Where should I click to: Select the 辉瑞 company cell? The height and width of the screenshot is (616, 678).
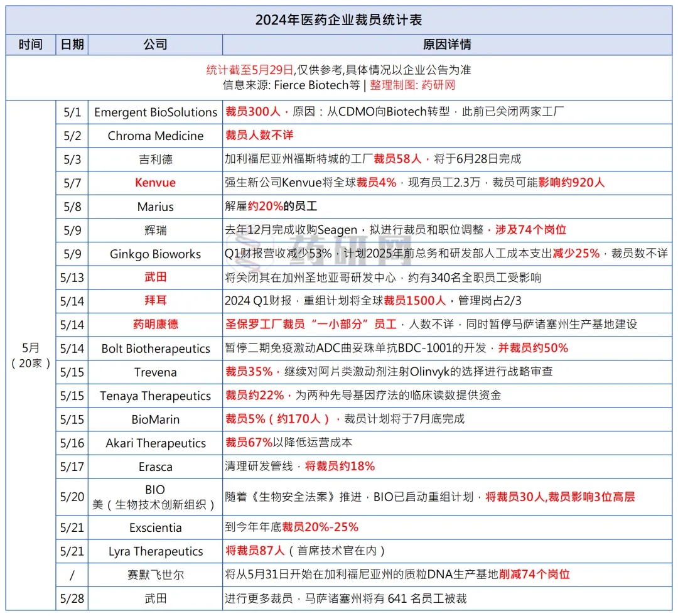point(155,230)
